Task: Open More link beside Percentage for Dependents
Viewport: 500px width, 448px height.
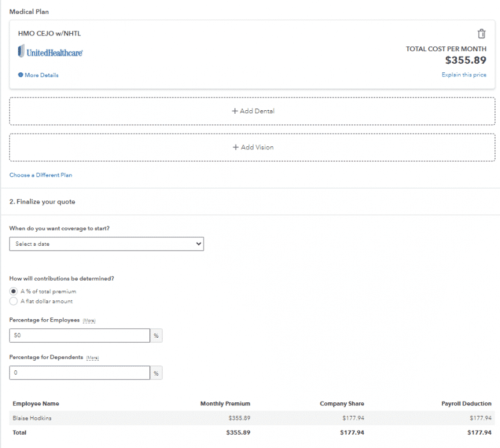Action: coord(92,358)
